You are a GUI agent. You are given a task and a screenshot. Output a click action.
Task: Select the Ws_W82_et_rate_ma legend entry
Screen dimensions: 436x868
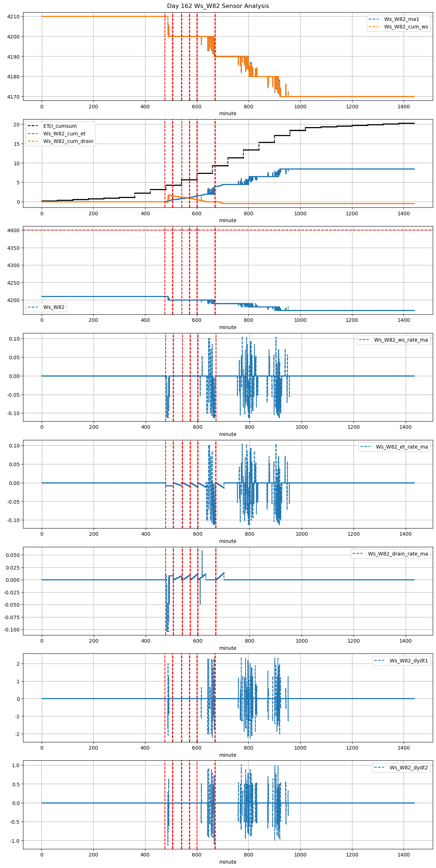[x=402, y=447]
